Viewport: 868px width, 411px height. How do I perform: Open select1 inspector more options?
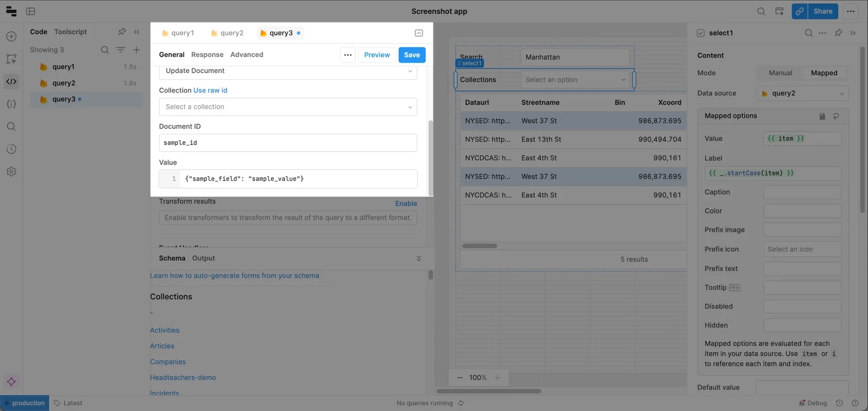pos(823,33)
